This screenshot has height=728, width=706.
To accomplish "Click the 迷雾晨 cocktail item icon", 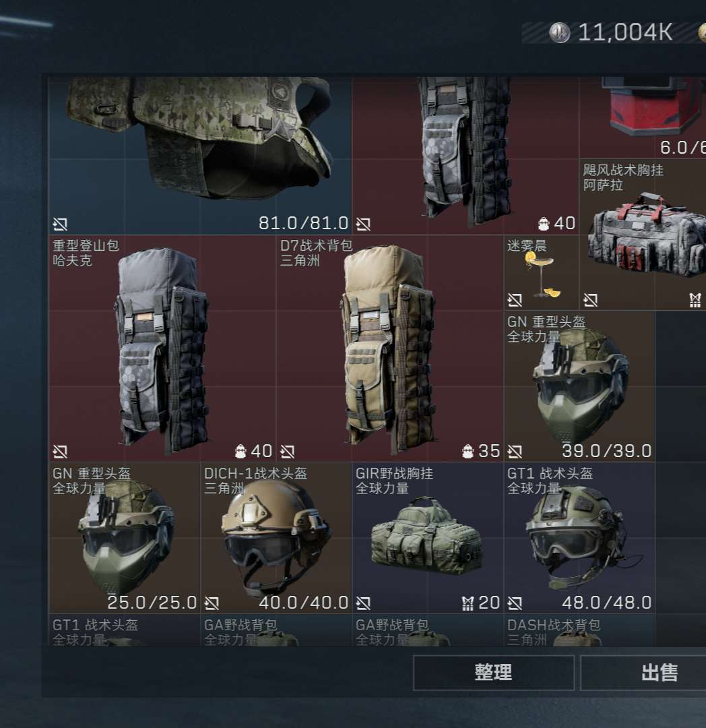I will (542, 273).
